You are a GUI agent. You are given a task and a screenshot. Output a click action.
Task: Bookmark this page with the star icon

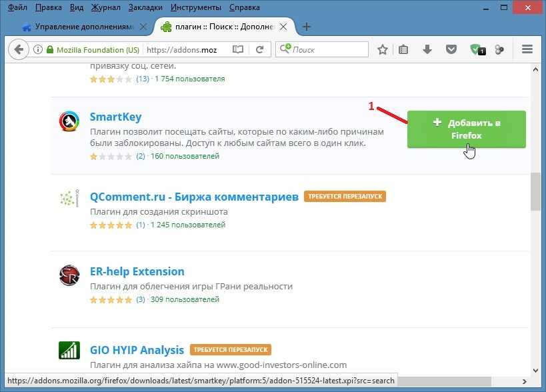(383, 49)
